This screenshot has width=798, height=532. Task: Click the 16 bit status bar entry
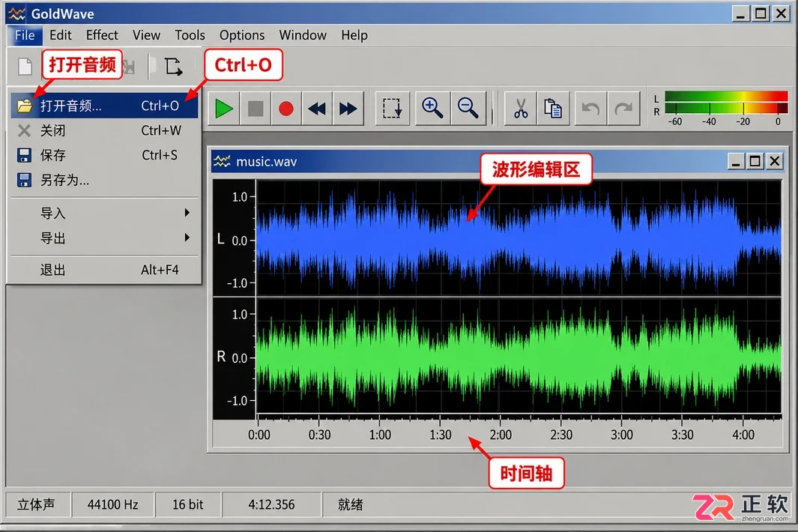click(188, 504)
